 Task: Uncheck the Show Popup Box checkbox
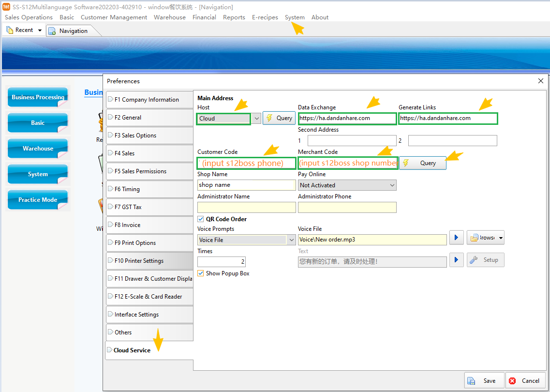[201, 273]
